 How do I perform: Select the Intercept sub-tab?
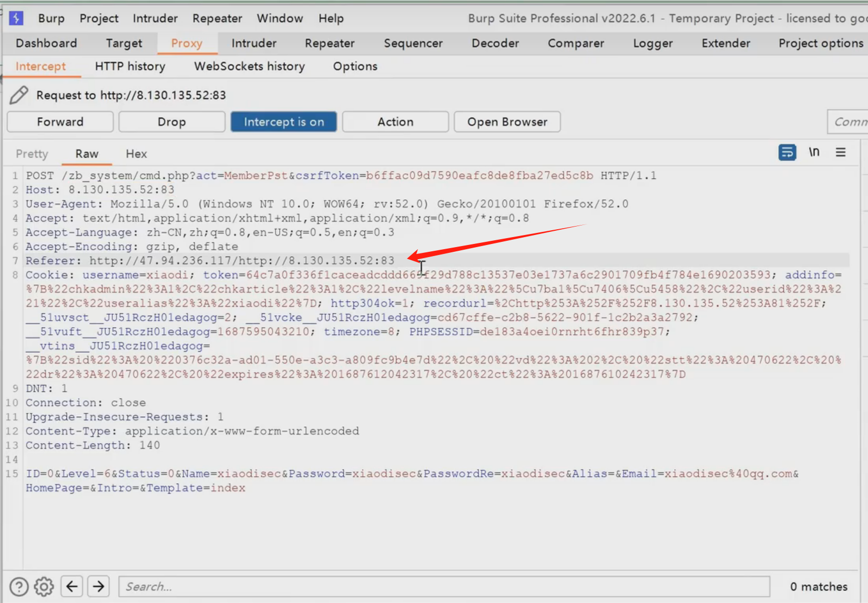[x=40, y=66]
